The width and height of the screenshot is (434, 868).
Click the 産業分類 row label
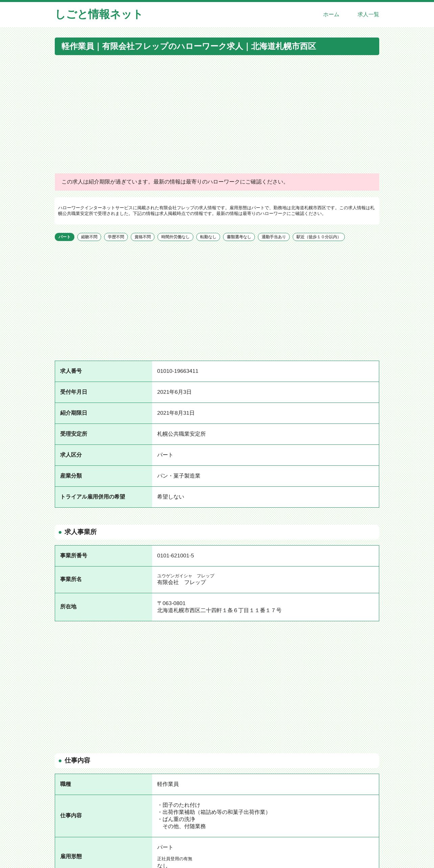(x=71, y=476)
